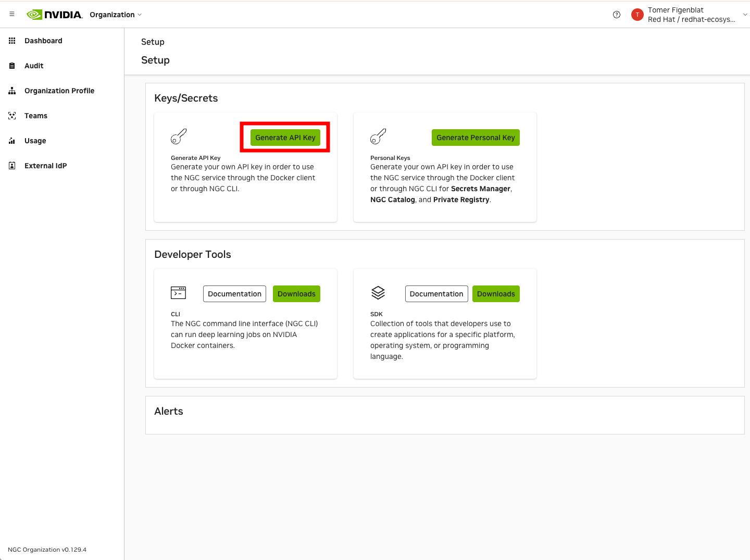Click the hamburger menu icon
Image resolution: width=750 pixels, height=560 pixels.
click(12, 15)
